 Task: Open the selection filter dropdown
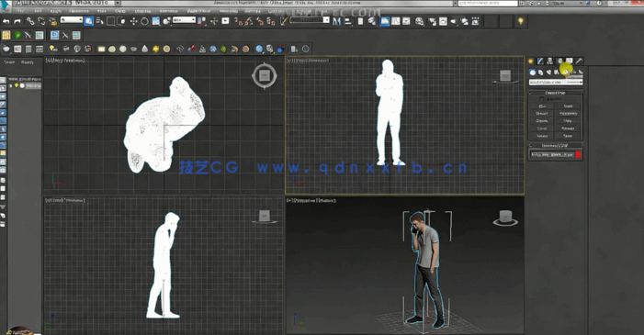pyautogui.click(x=72, y=19)
